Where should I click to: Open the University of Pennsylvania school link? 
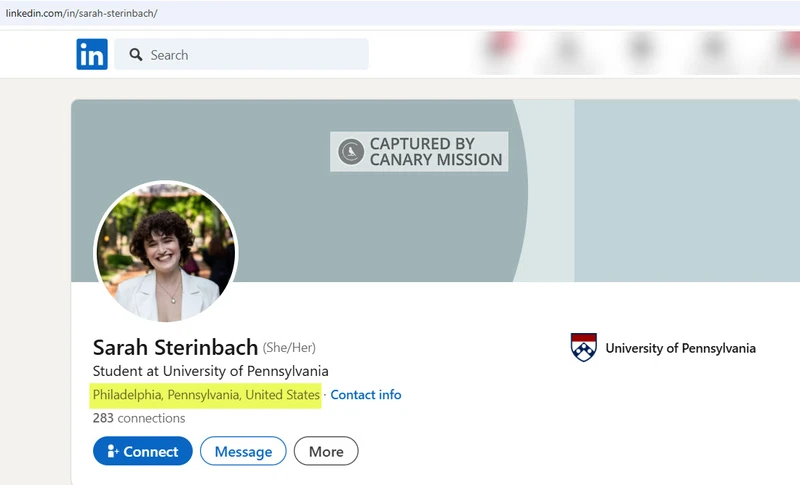pos(680,348)
